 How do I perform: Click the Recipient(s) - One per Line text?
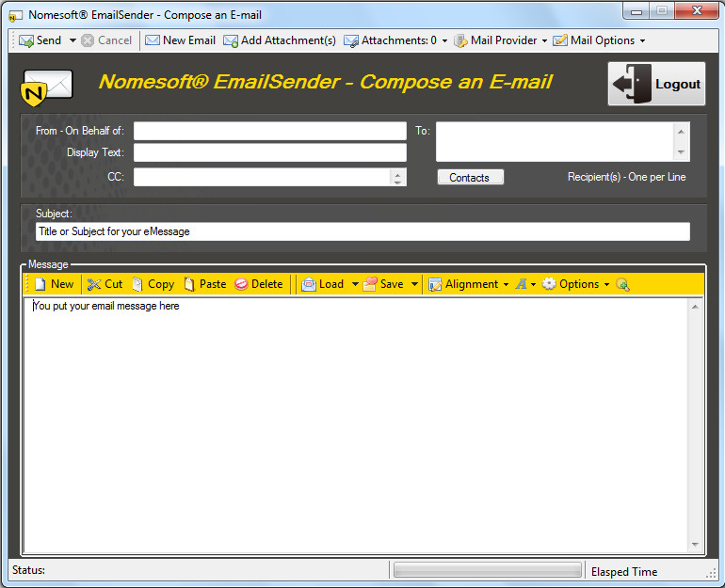pos(626,177)
